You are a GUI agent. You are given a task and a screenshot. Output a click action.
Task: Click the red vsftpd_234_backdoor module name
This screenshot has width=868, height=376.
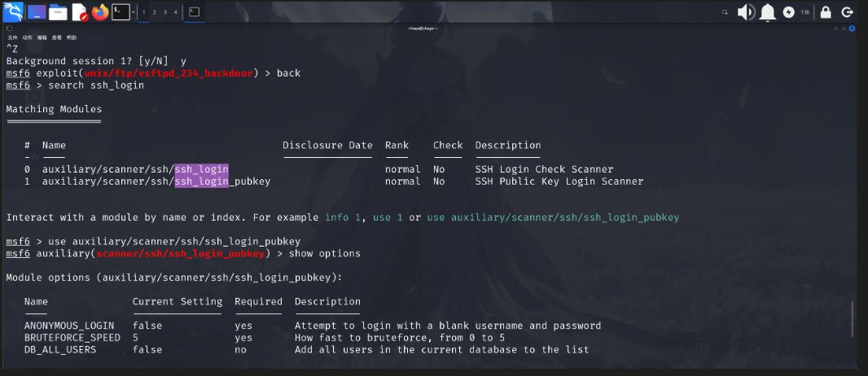[169, 73]
